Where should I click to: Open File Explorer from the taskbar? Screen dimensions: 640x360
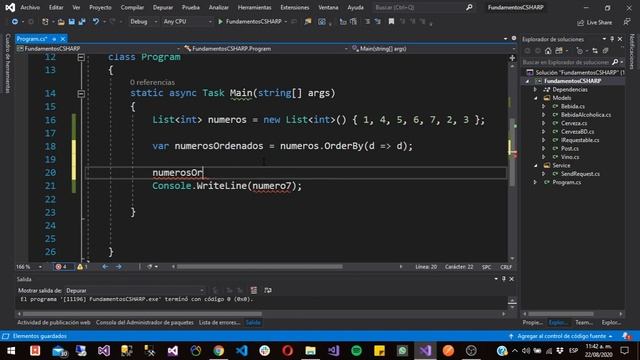[x=310, y=351]
